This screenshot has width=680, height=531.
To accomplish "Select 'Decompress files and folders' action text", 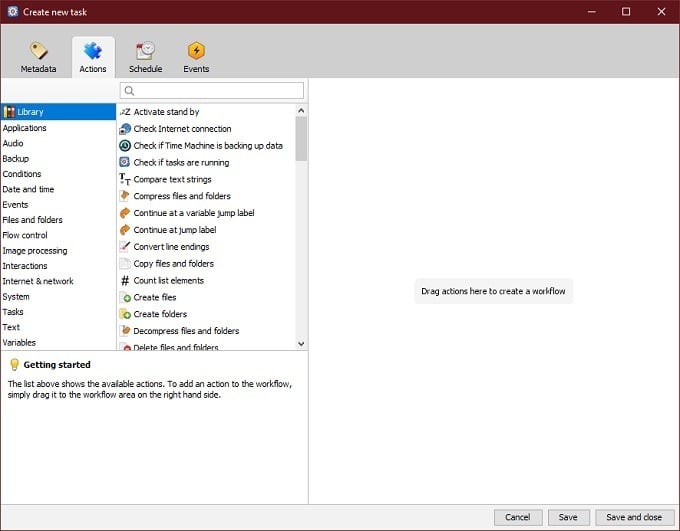I will [186, 331].
